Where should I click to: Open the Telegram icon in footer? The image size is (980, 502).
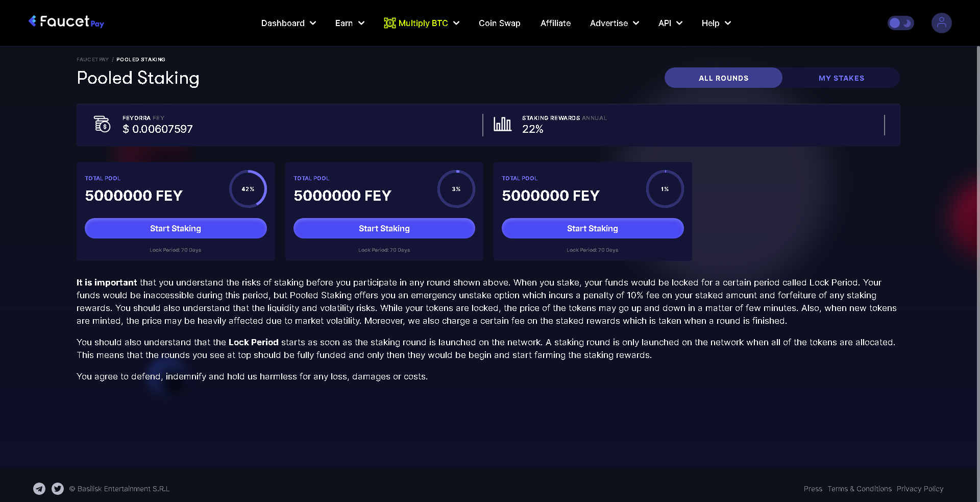39,489
